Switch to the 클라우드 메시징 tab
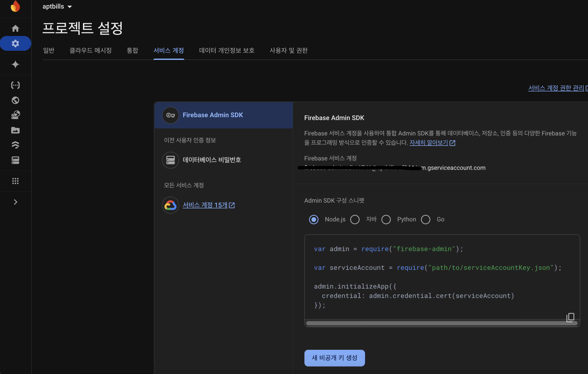 pyautogui.click(x=91, y=50)
